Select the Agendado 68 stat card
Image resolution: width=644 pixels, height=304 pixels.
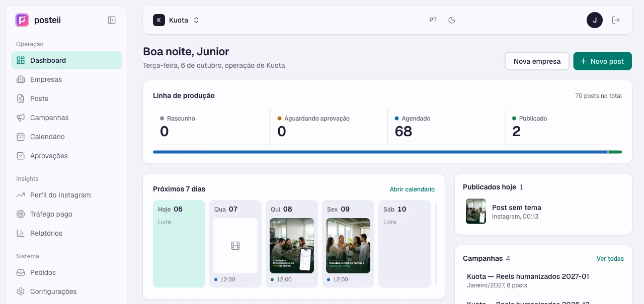[446, 126]
